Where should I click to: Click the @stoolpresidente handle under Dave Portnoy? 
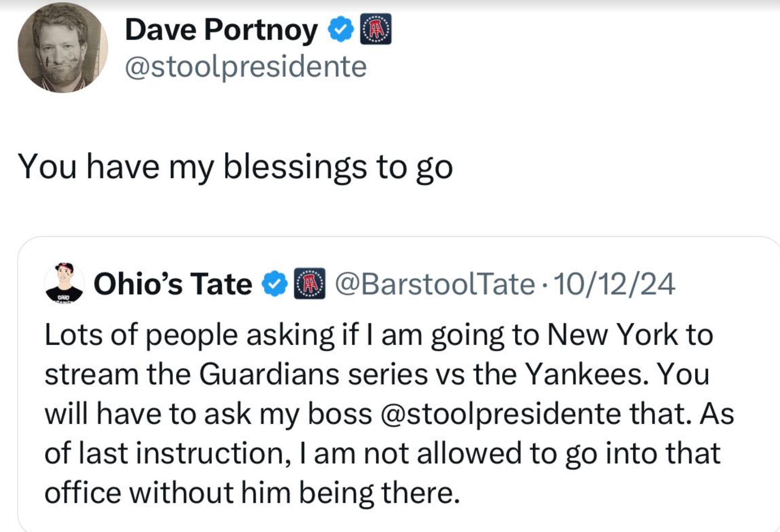246,67
